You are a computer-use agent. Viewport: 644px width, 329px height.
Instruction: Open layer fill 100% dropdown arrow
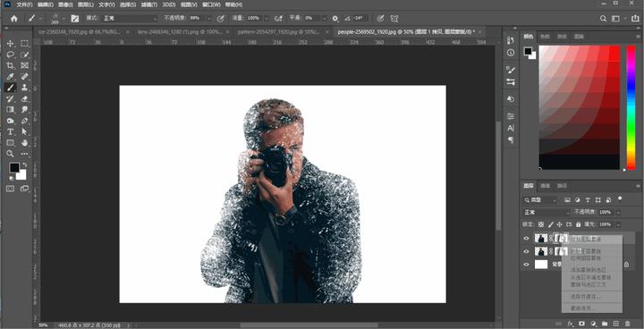[x=619, y=224]
